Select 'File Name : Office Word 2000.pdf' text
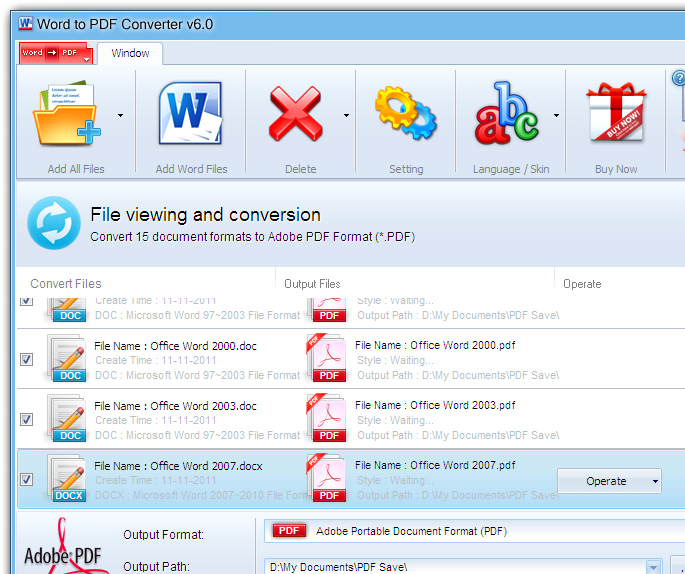This screenshot has height=574, width=685. (435, 345)
